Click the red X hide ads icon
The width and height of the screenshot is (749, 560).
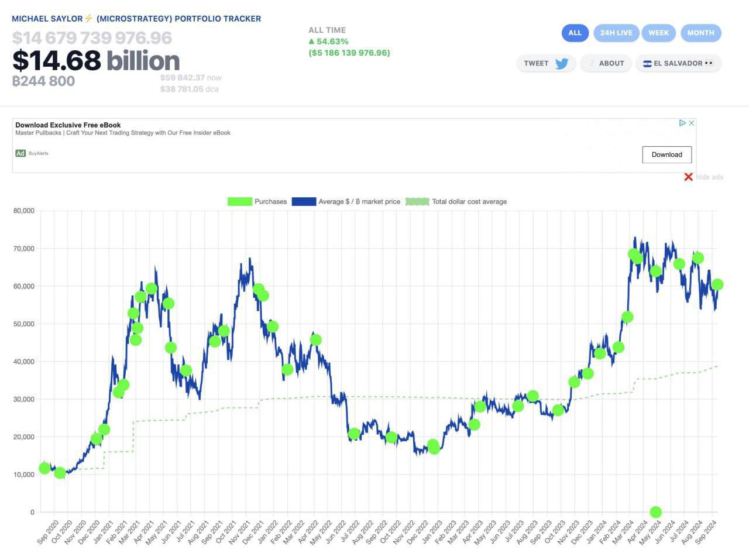pyautogui.click(x=688, y=177)
